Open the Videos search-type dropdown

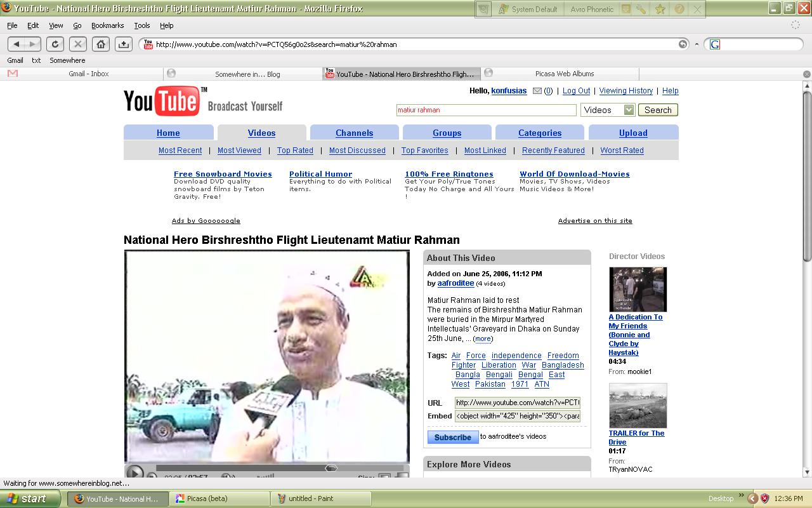pos(608,110)
